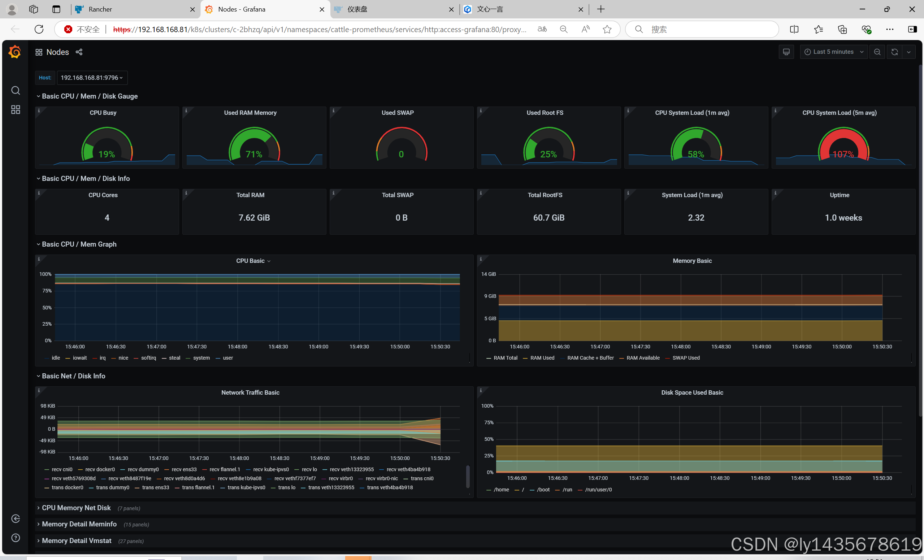Screen dimensions: 924x560
Task: Cycle view mode with the monitor icon
Action: [786, 52]
